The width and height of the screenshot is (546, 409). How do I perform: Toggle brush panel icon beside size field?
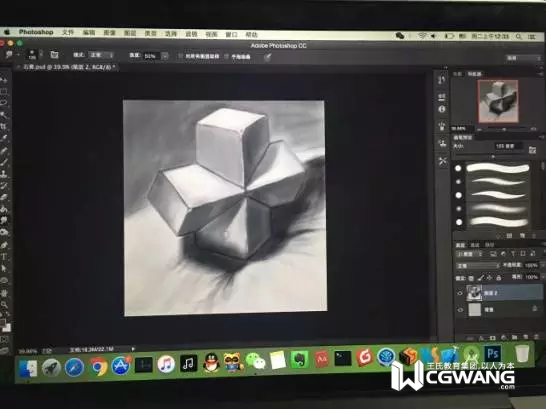tap(532, 150)
